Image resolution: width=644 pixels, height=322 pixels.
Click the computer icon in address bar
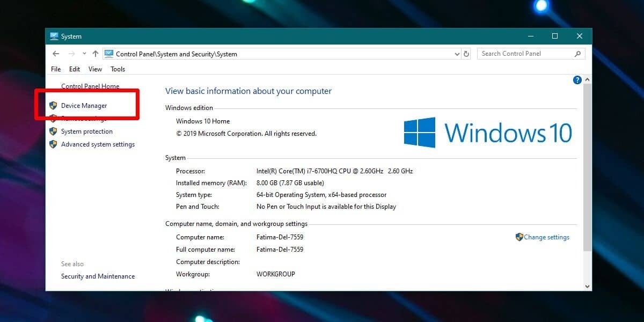point(109,54)
